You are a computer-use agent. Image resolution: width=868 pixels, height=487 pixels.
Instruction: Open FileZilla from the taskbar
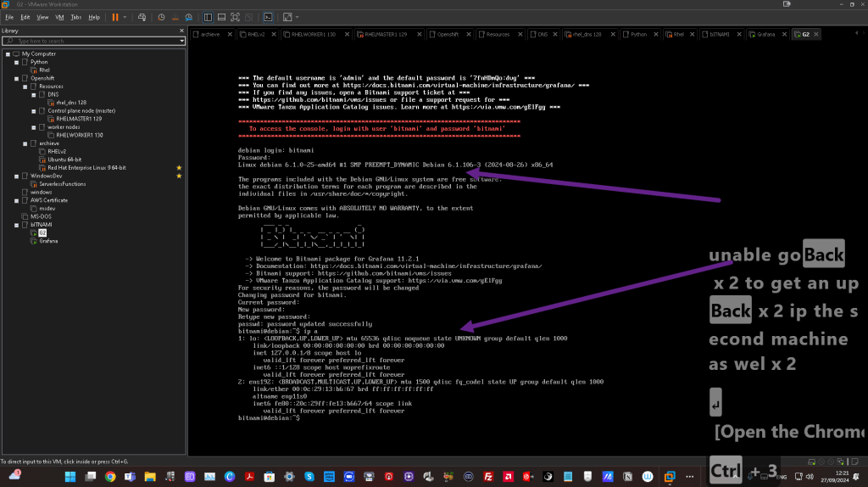pos(488,477)
